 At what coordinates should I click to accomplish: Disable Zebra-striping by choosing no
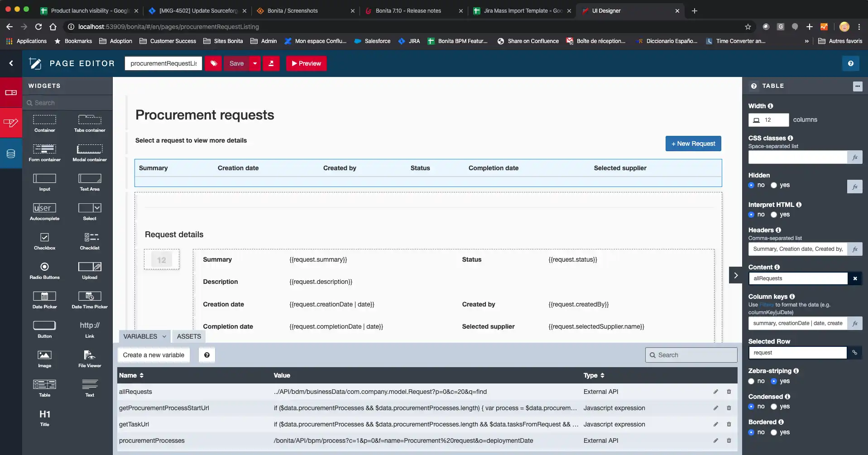coord(752,381)
